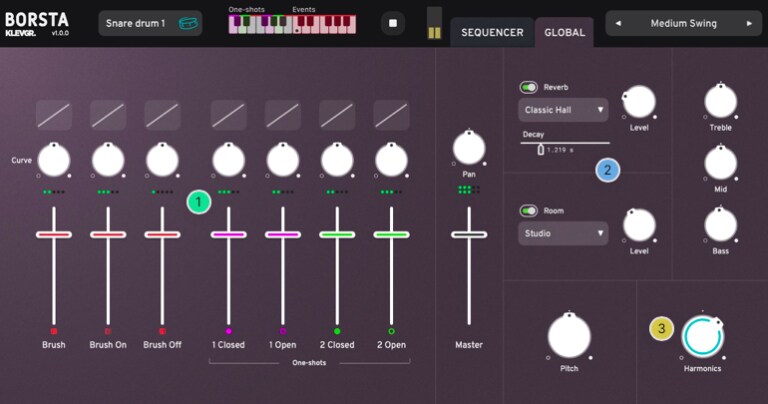Click the Master Pan knob
The height and width of the screenshot is (404, 768).
469,148
